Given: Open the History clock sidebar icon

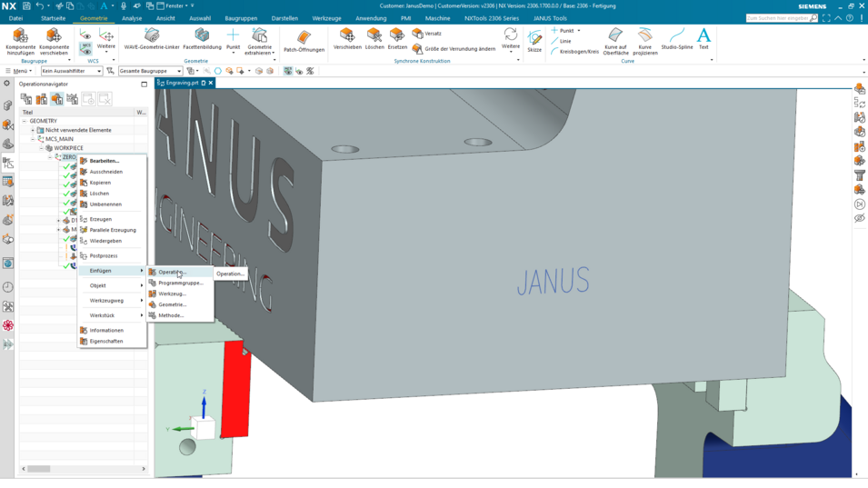Looking at the screenshot, I should [8, 287].
